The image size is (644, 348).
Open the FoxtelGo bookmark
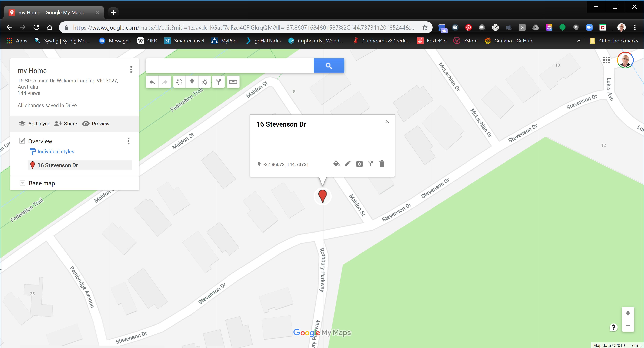[x=432, y=41]
